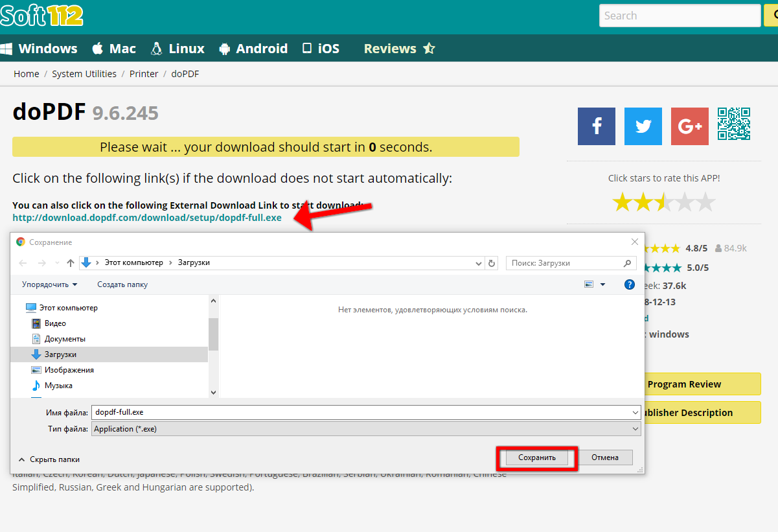Open Windows software category
Viewport: 778px width, 532px height.
(x=39, y=49)
